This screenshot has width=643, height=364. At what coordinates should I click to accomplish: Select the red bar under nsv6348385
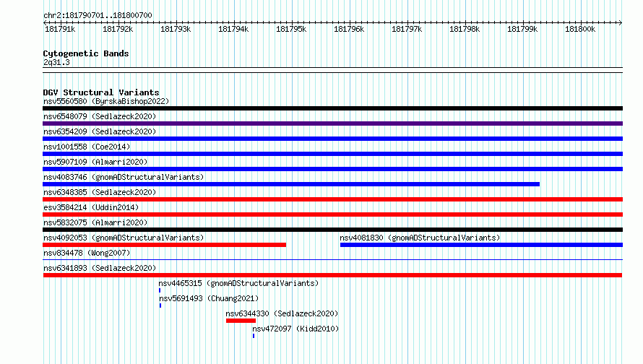click(x=332, y=199)
